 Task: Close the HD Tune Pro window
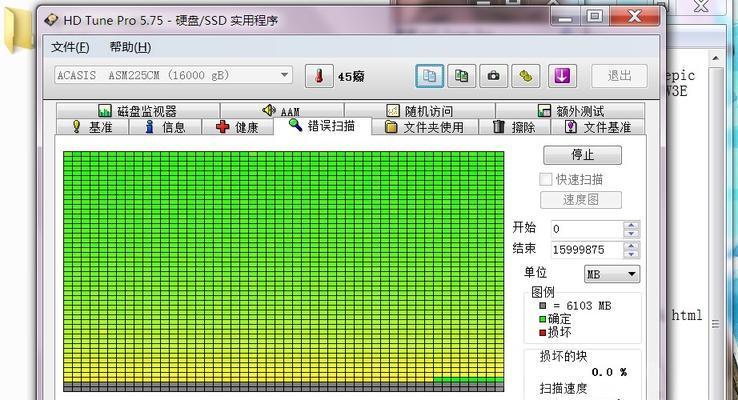[x=635, y=17]
